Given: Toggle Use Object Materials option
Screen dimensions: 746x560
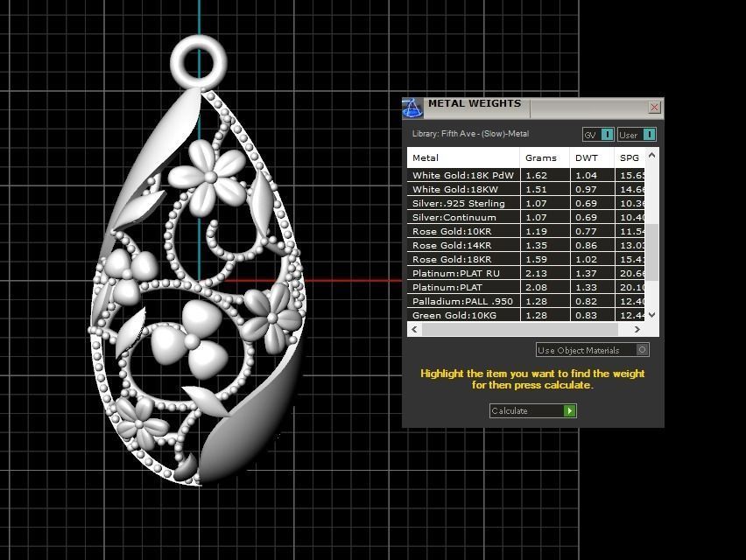Looking at the screenshot, I should tap(592, 350).
